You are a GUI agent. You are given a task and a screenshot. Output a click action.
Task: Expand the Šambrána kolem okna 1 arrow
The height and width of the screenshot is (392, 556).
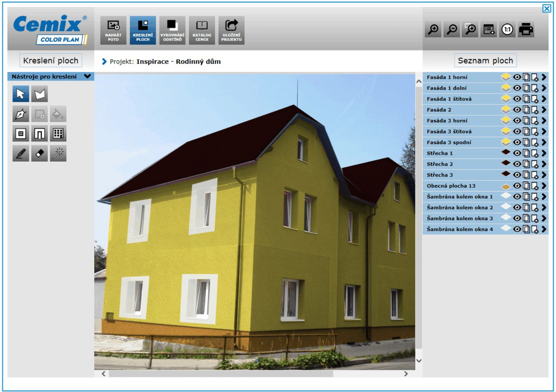pos(544,197)
